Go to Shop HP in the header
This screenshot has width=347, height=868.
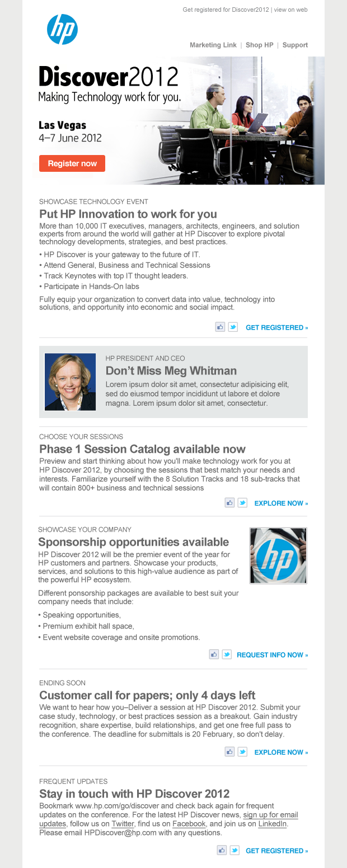[x=260, y=45]
